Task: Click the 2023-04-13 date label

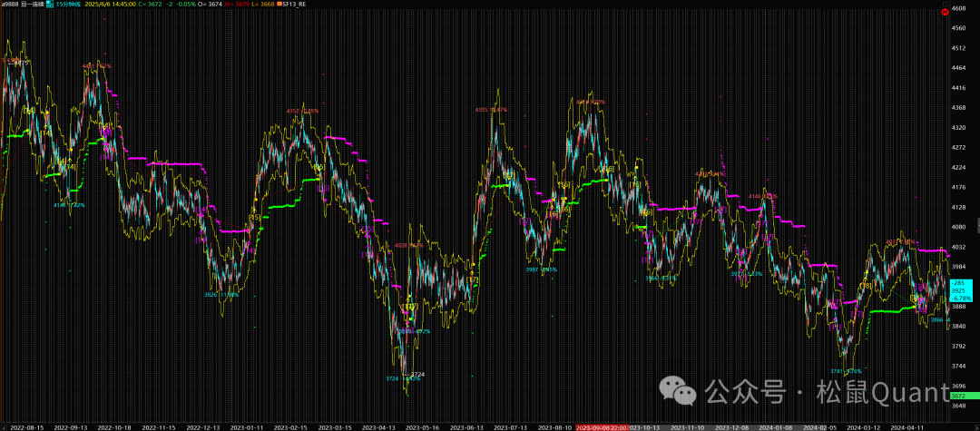Action: click(x=378, y=426)
